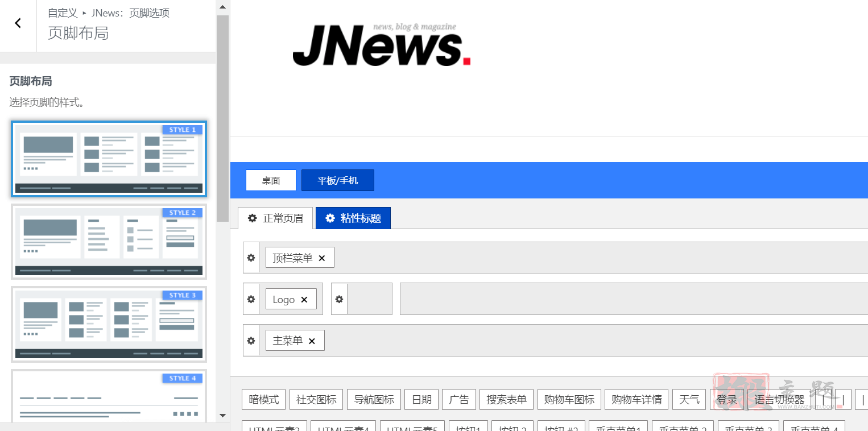The height and width of the screenshot is (431, 868).
Task: Click the 顶栏菜单 element chip
Action: [300, 258]
